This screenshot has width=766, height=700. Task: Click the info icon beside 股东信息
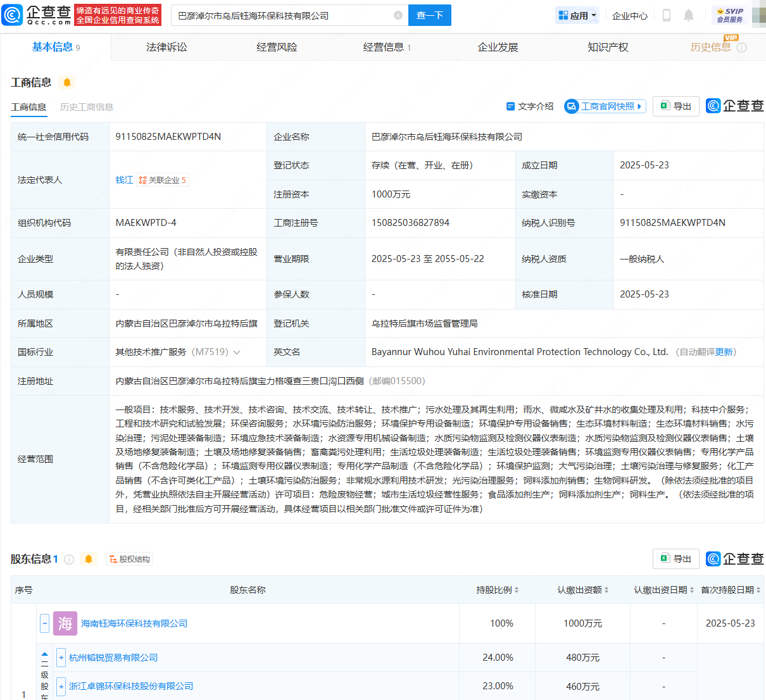[69, 559]
